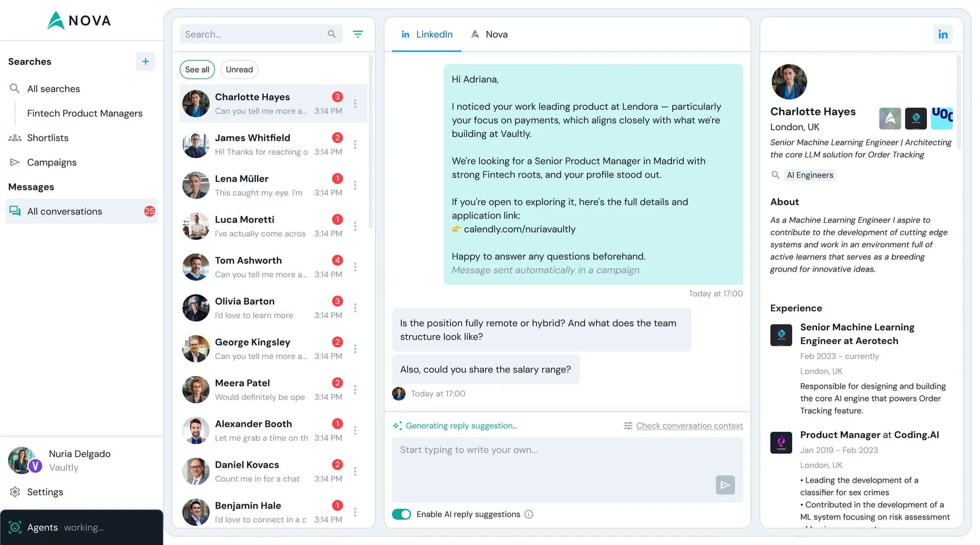Switch to the Unread messages filter
The image size is (980, 545).
[239, 69]
